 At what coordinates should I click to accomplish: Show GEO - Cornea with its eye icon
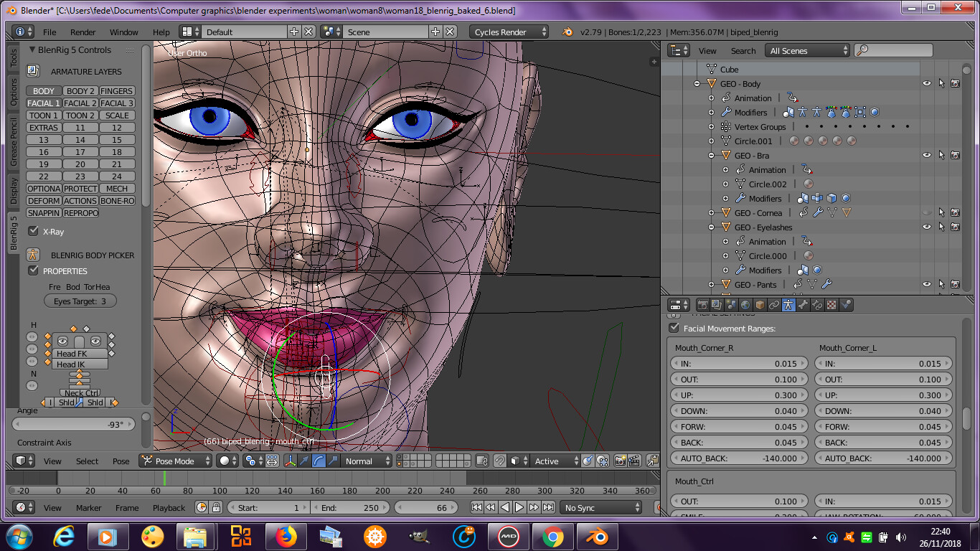coord(927,213)
